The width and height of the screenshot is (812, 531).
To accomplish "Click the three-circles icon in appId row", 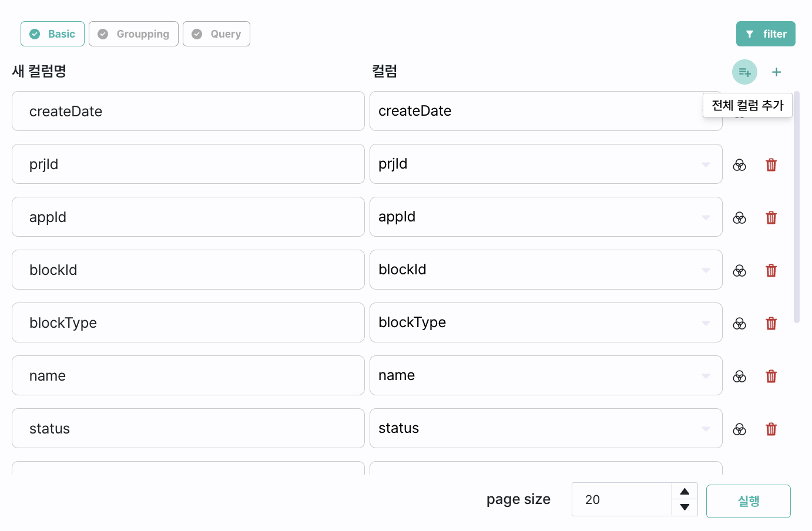I will click(x=740, y=218).
